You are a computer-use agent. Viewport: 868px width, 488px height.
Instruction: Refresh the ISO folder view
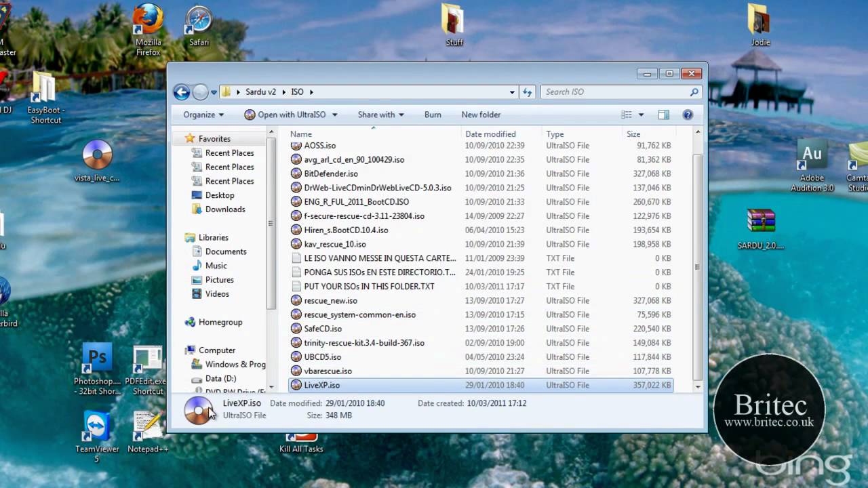pos(528,92)
